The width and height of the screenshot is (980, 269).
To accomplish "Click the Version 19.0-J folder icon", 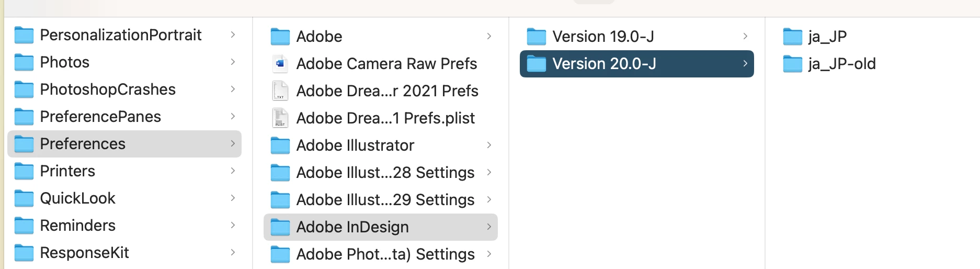I will [536, 37].
